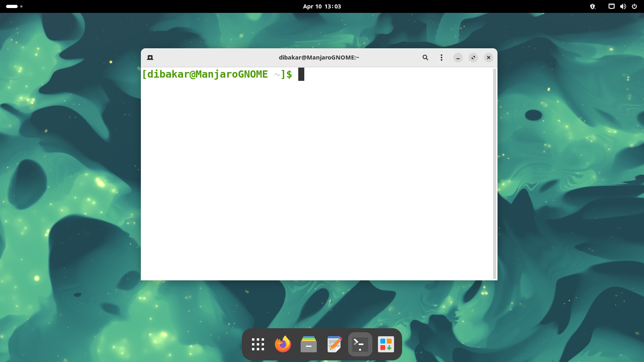Open the terminal three-dot menu
The height and width of the screenshot is (362, 644).
point(442,58)
